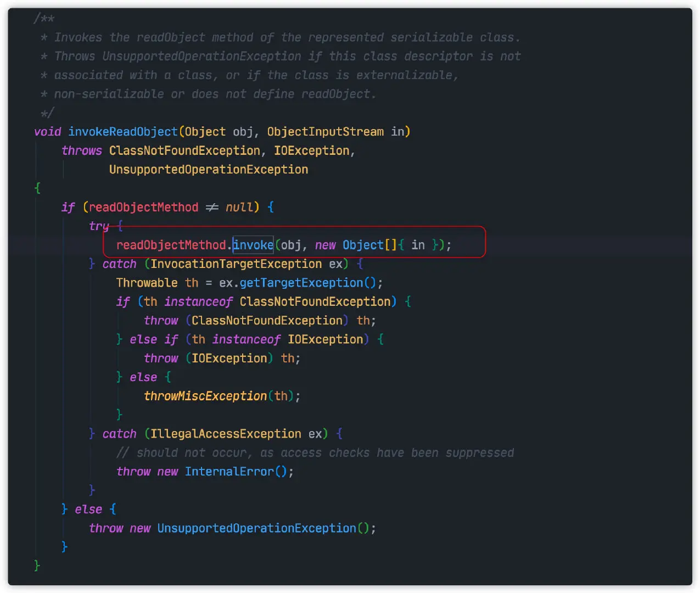Click the null keyword in the if condition

[x=239, y=207]
